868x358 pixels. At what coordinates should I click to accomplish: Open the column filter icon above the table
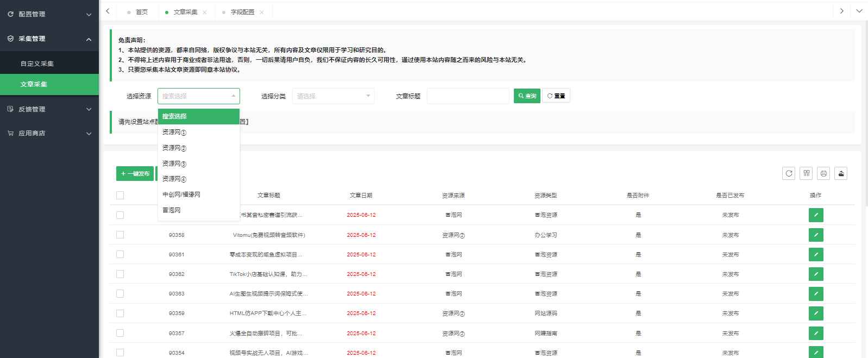click(x=806, y=173)
